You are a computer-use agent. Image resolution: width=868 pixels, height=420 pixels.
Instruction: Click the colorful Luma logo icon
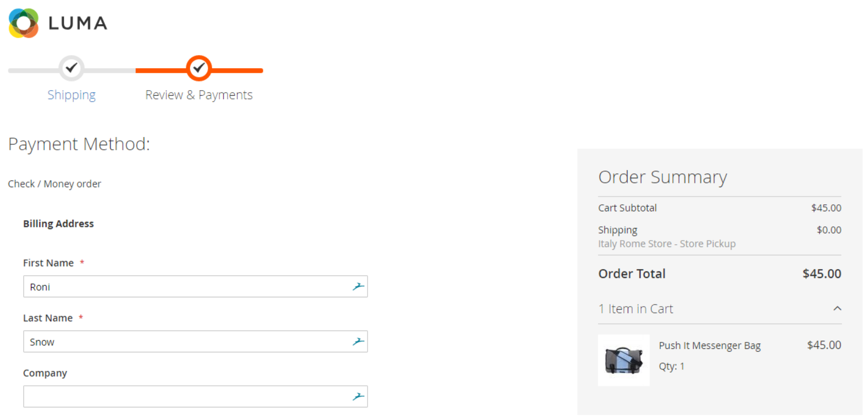click(x=24, y=23)
